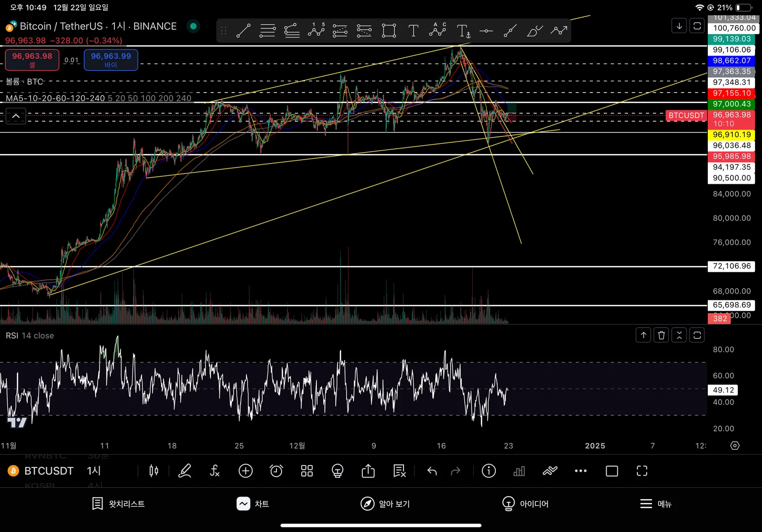Viewport: 762px width, 532px height.
Task: Collapse the RSI indicator pane
Action: [679, 335]
